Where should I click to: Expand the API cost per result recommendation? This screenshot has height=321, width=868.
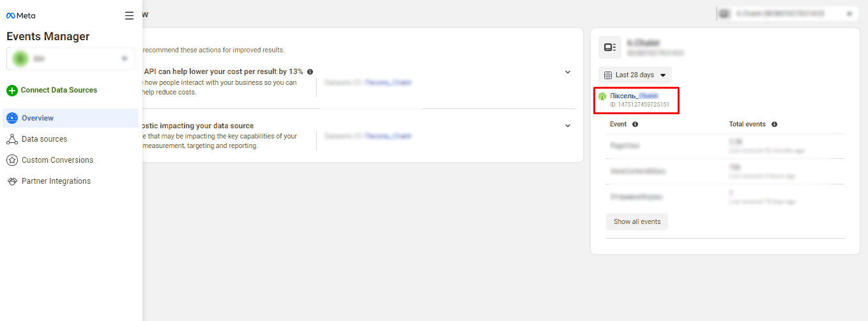(568, 72)
